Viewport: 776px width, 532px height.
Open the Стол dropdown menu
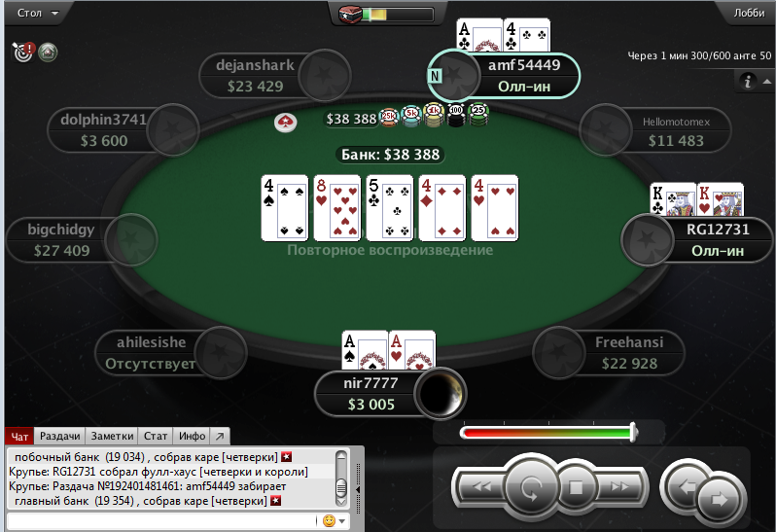coord(38,13)
